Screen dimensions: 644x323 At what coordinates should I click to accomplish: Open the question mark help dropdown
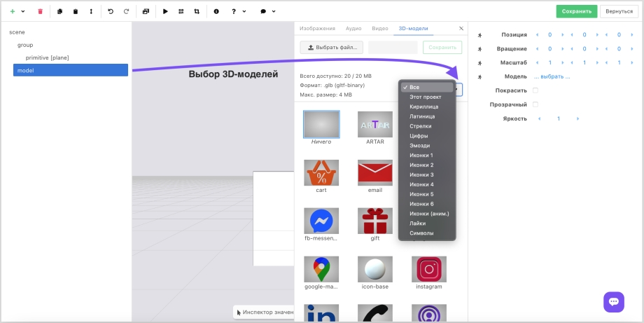(x=237, y=11)
